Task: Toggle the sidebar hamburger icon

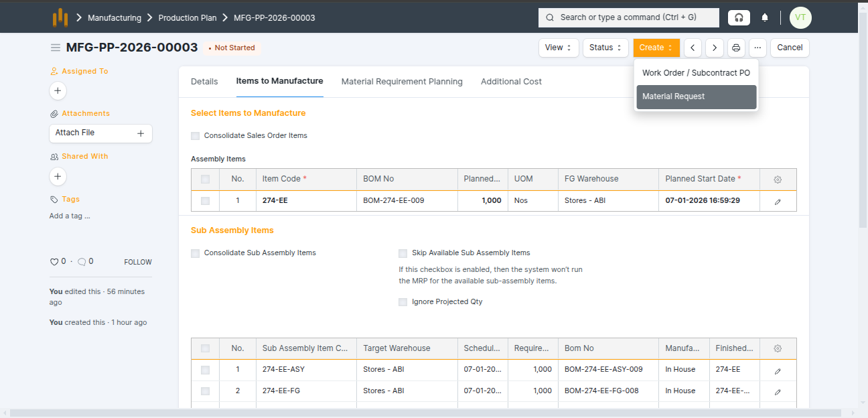Action: point(55,48)
